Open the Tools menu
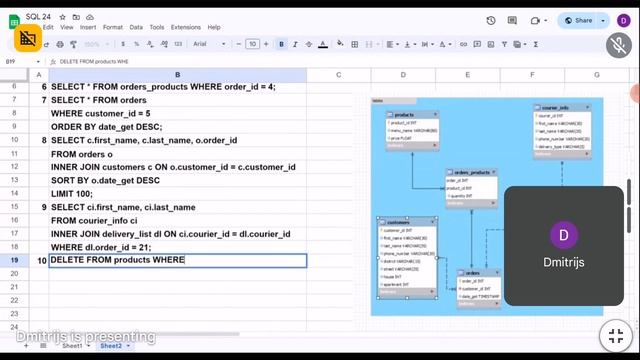 (x=157, y=27)
